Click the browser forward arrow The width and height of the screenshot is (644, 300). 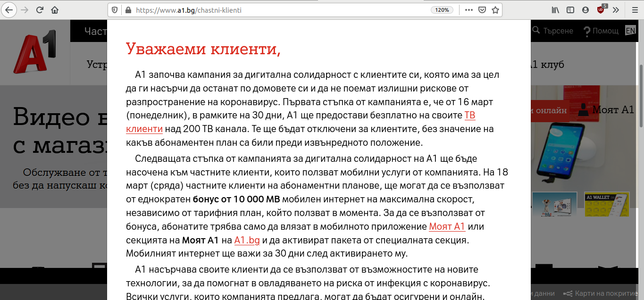coord(25,10)
